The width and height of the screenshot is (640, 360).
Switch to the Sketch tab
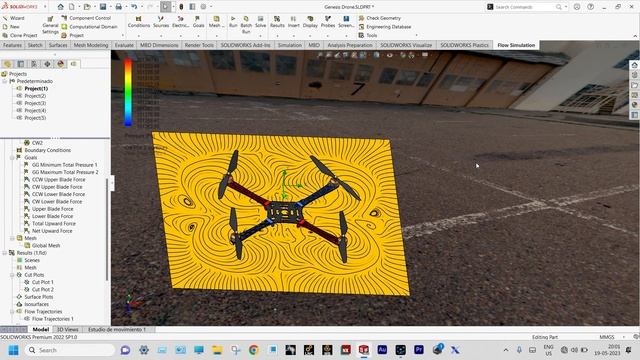(x=35, y=45)
